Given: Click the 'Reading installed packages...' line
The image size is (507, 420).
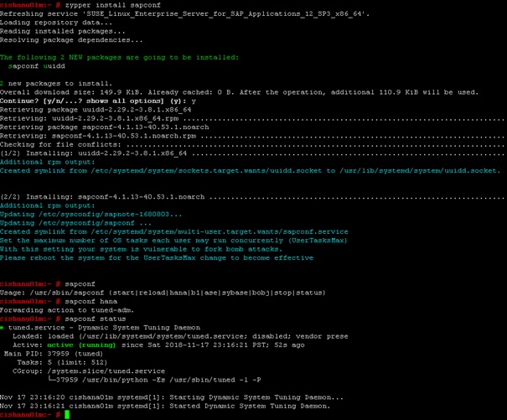Looking at the screenshot, I should point(63,31).
